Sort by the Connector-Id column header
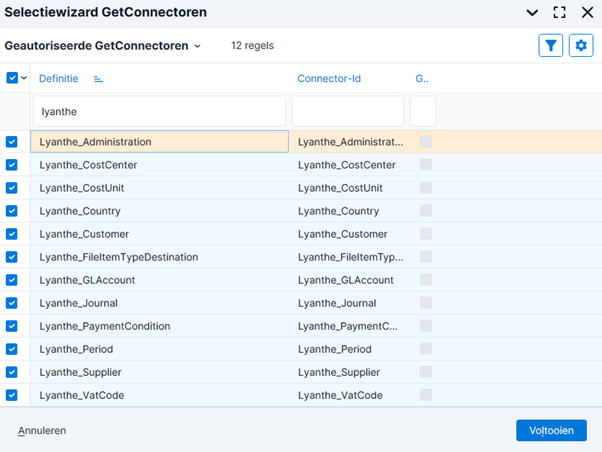 click(x=328, y=78)
